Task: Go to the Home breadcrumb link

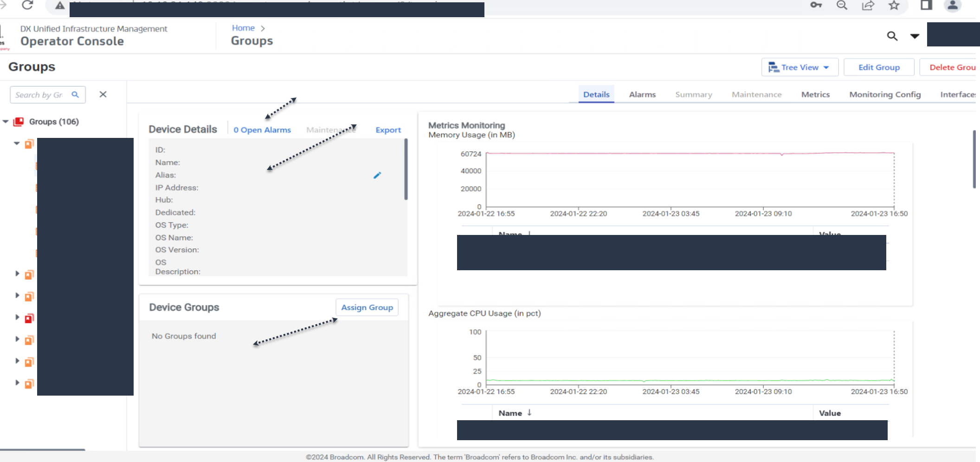Action: tap(243, 28)
